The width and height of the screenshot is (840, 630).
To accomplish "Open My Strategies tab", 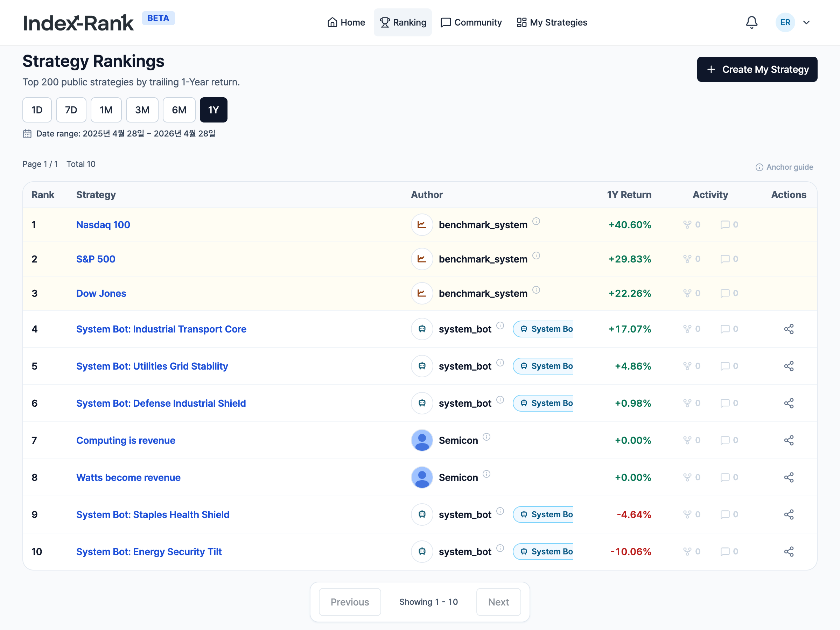I will point(552,22).
